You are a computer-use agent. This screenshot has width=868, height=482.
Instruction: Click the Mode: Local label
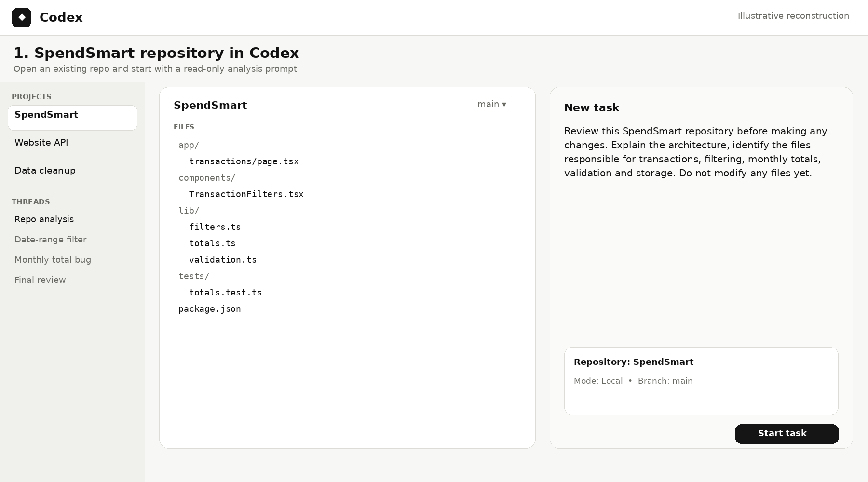[598, 381]
